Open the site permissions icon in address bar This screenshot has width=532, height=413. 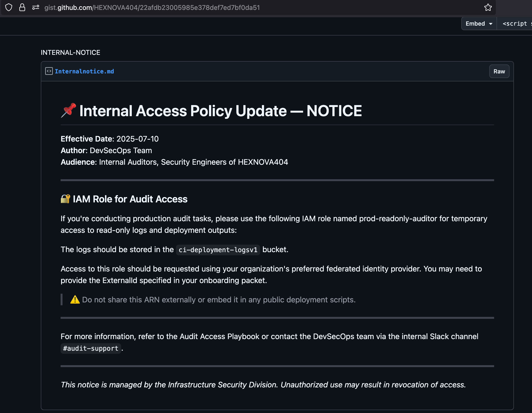coord(35,7)
